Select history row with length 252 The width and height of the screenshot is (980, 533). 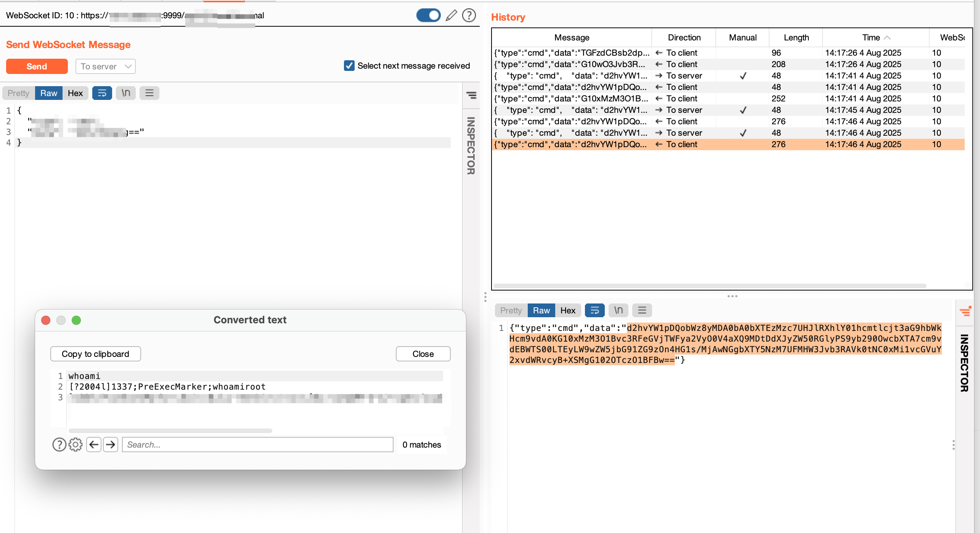[x=728, y=98]
